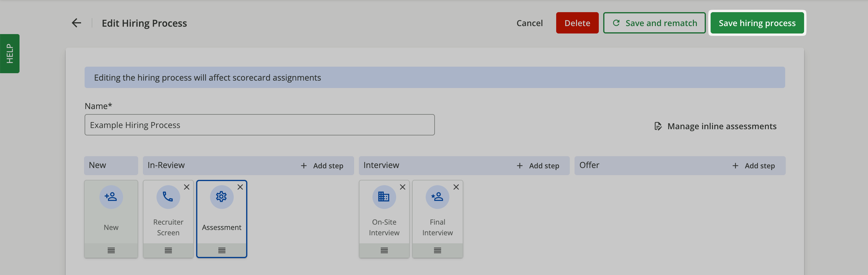
Task: Go back using the left arrow icon
Action: point(77,23)
